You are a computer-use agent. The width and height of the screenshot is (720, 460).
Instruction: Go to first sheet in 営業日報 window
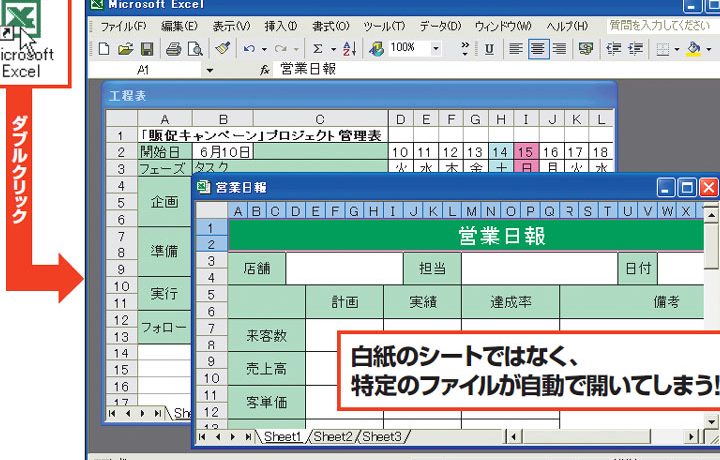pyautogui.click(x=202, y=437)
